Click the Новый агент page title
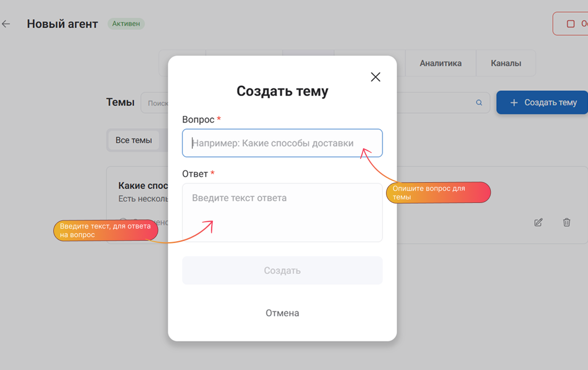Image resolution: width=588 pixels, height=370 pixels. coord(62,24)
